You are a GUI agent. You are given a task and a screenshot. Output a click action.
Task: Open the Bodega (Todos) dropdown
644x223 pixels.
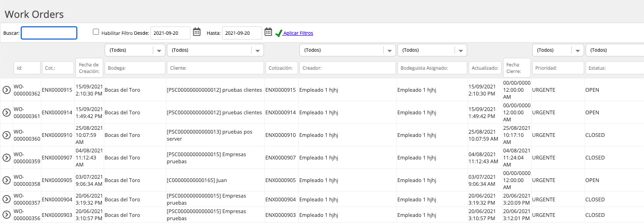click(135, 50)
